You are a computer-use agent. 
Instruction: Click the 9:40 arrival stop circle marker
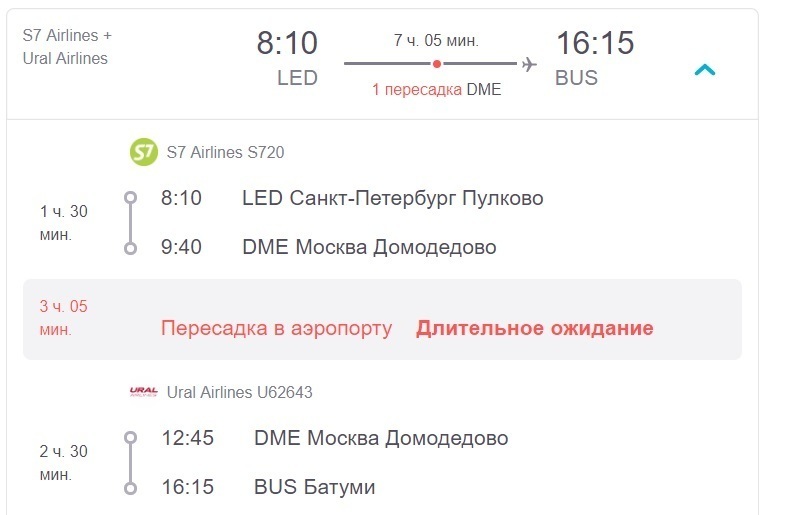(x=130, y=248)
